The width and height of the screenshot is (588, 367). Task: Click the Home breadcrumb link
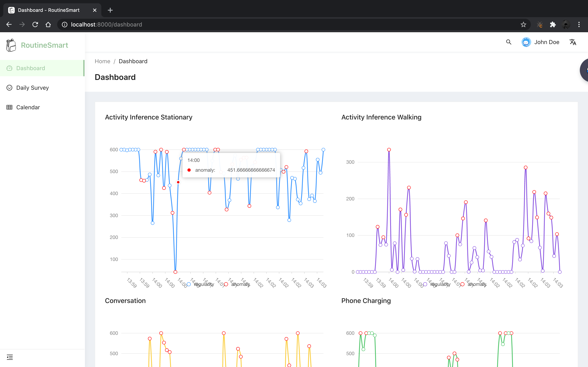point(102,61)
